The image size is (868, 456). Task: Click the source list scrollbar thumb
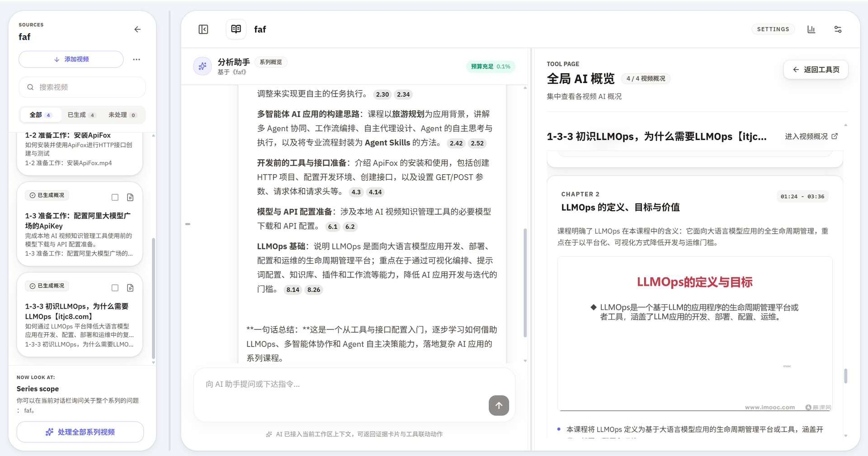coord(153,298)
